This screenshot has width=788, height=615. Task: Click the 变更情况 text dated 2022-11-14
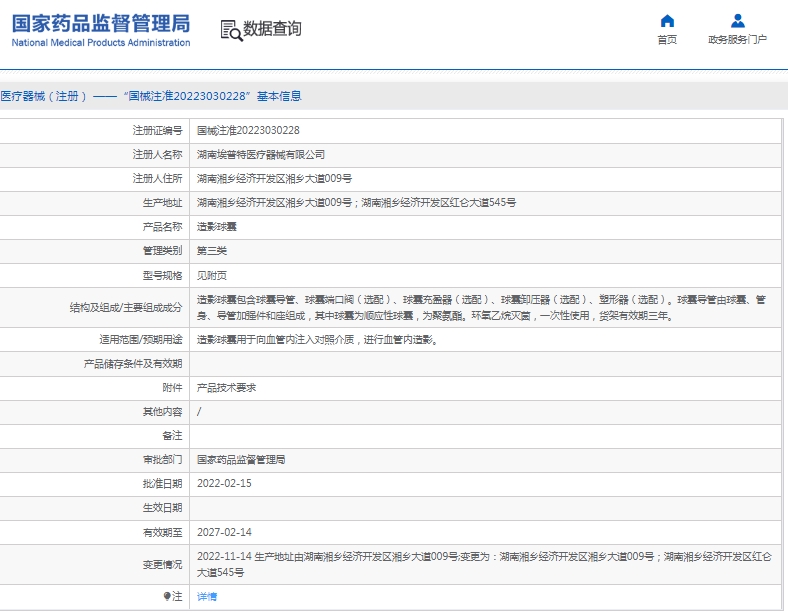coord(484,564)
